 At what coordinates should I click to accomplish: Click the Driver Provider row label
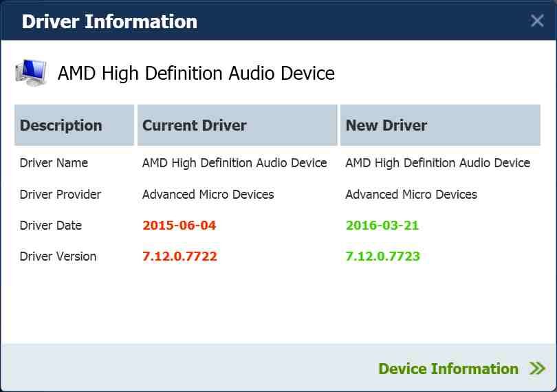(x=61, y=195)
